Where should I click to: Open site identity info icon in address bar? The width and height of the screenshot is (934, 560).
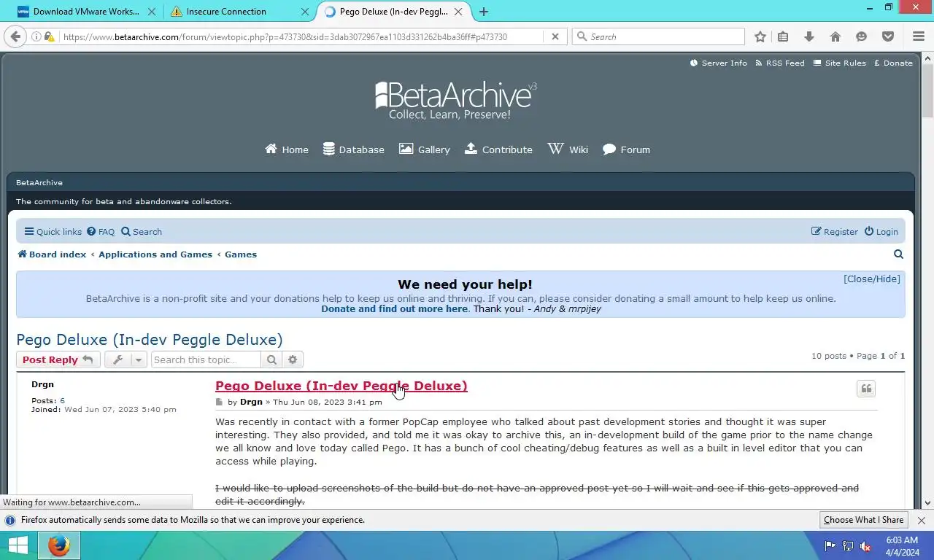tap(36, 36)
